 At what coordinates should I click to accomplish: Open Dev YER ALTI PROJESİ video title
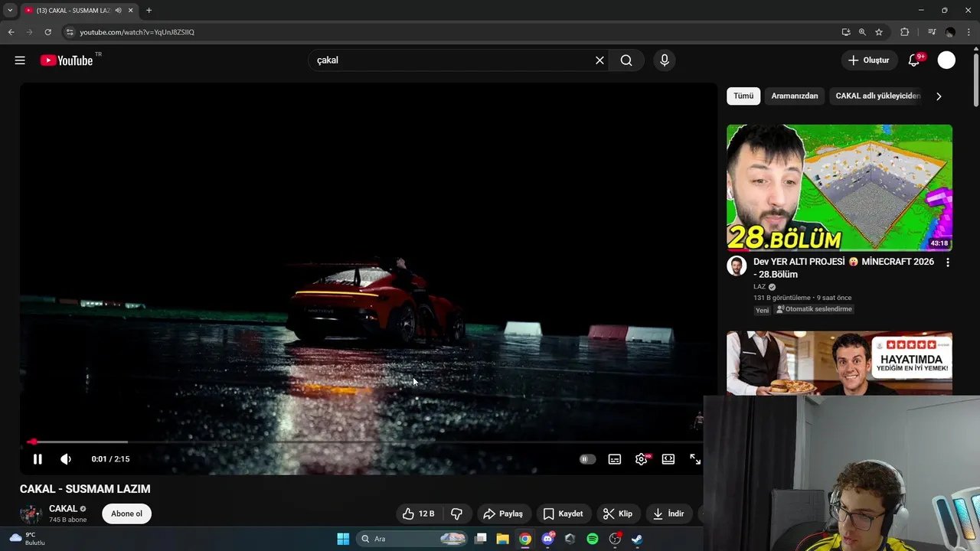click(x=844, y=268)
